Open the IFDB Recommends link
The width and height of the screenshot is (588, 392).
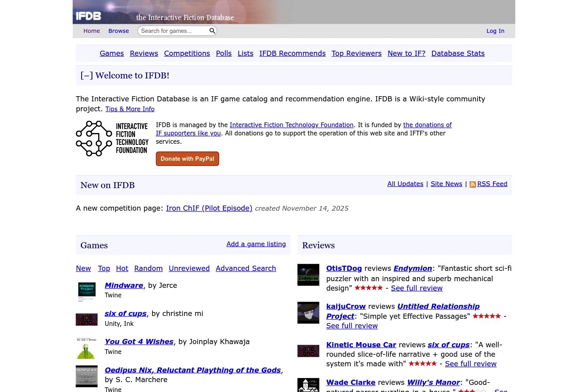pos(292,53)
